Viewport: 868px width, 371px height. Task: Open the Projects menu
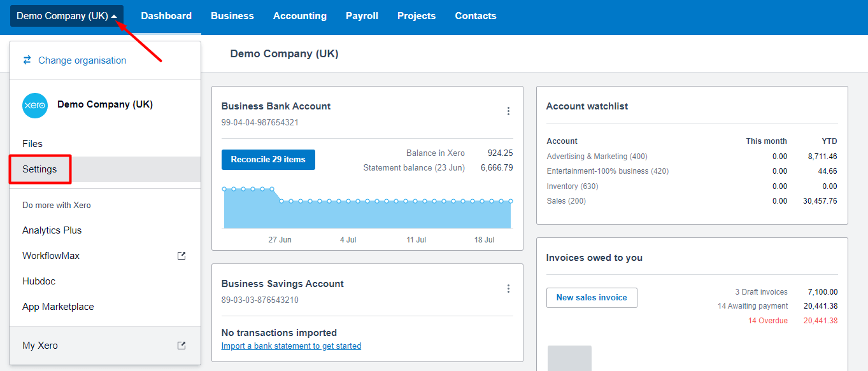click(x=416, y=16)
